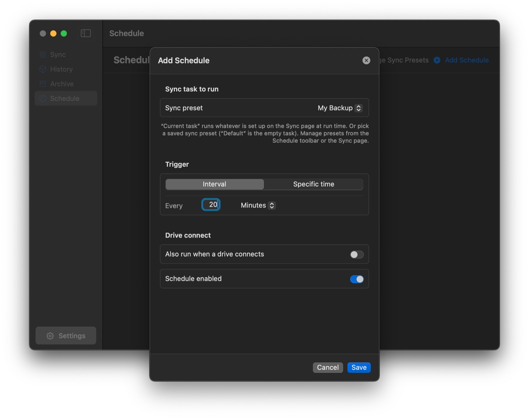Click the Trigger section heading
Viewport: 529px width, 420px height.
[177, 165]
